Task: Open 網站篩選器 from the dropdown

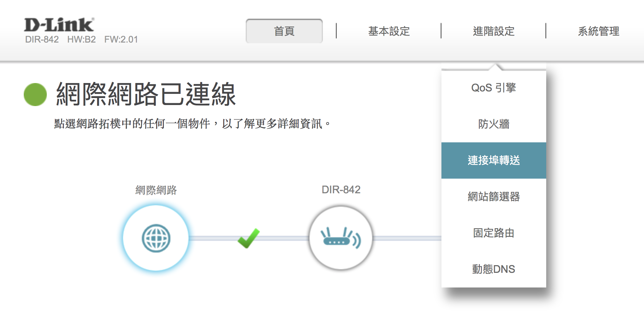Action: pyautogui.click(x=493, y=197)
